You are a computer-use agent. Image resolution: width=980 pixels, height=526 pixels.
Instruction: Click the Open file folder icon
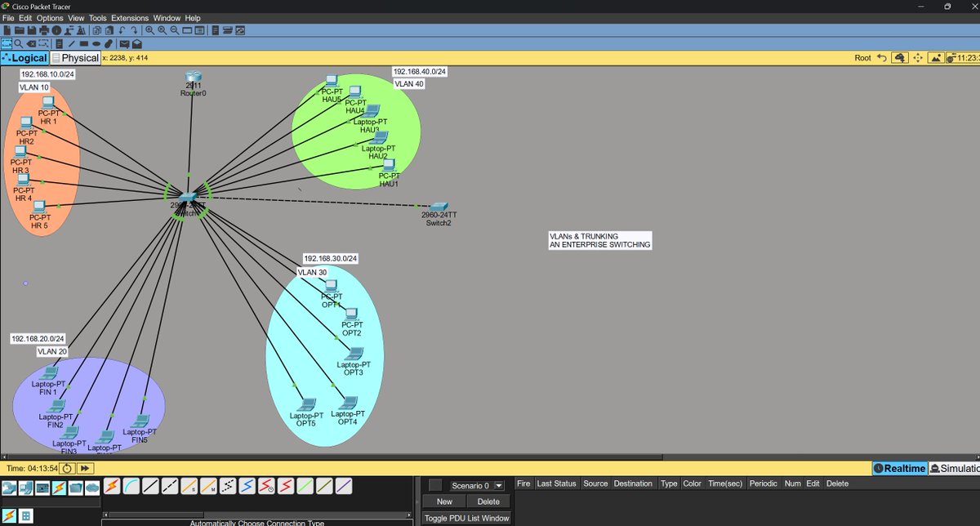20,30
